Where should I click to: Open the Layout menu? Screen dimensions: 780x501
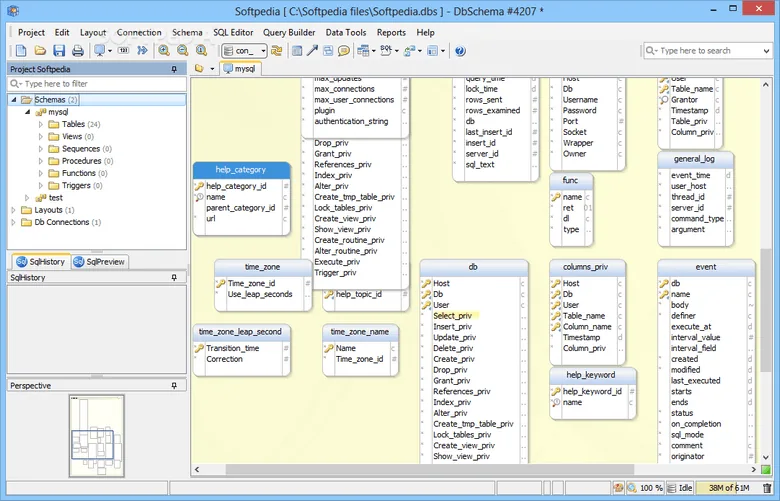click(93, 32)
